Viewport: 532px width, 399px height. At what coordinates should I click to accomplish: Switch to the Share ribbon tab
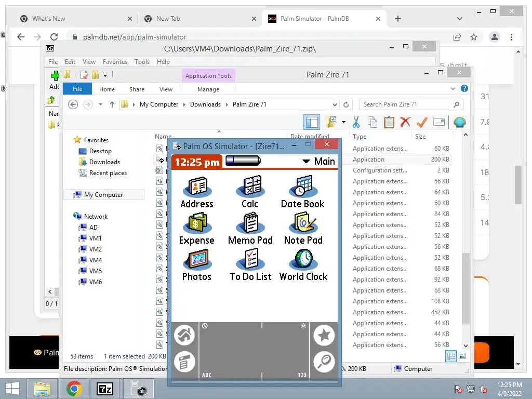click(x=137, y=89)
